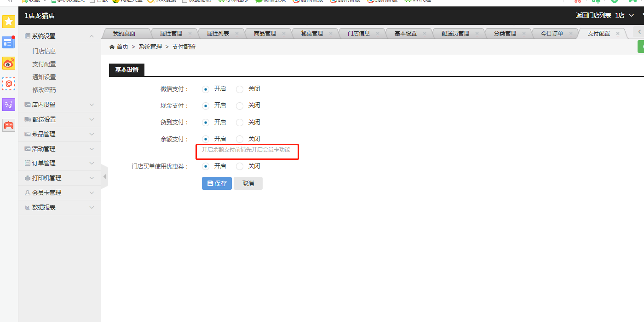Close the 属性管理 tab
The height and width of the screenshot is (322, 644).
point(190,34)
